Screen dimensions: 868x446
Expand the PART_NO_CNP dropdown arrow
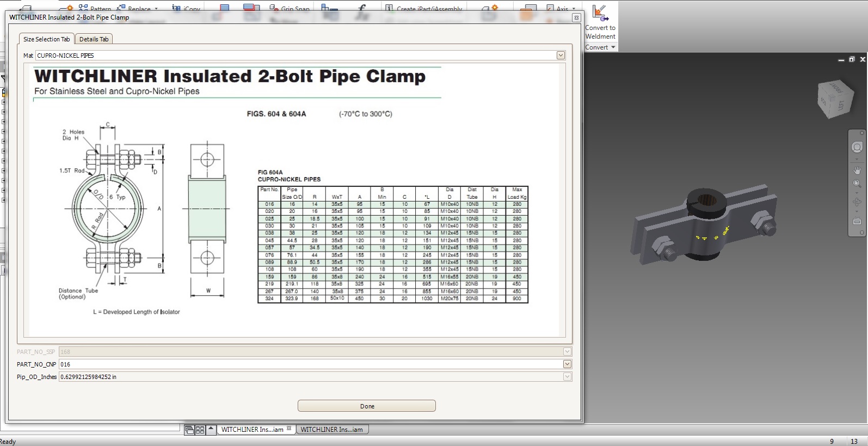pyautogui.click(x=567, y=364)
